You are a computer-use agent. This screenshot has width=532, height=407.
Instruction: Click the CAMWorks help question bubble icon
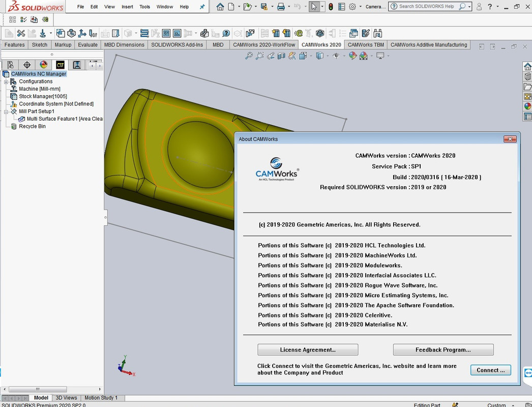(226, 33)
